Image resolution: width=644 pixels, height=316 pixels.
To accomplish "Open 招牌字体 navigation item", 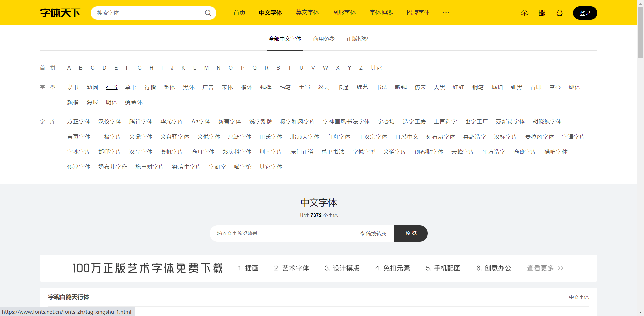I will point(418,13).
